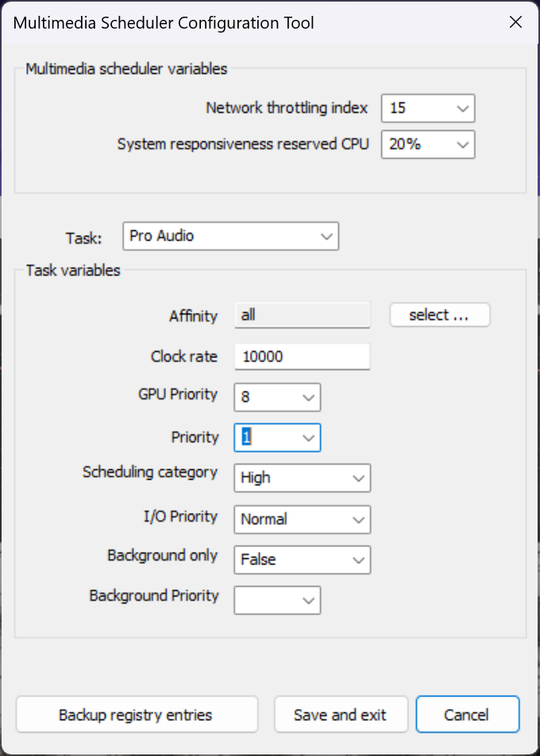
Task: Open the Network throttling index dropdown
Action: (428, 109)
